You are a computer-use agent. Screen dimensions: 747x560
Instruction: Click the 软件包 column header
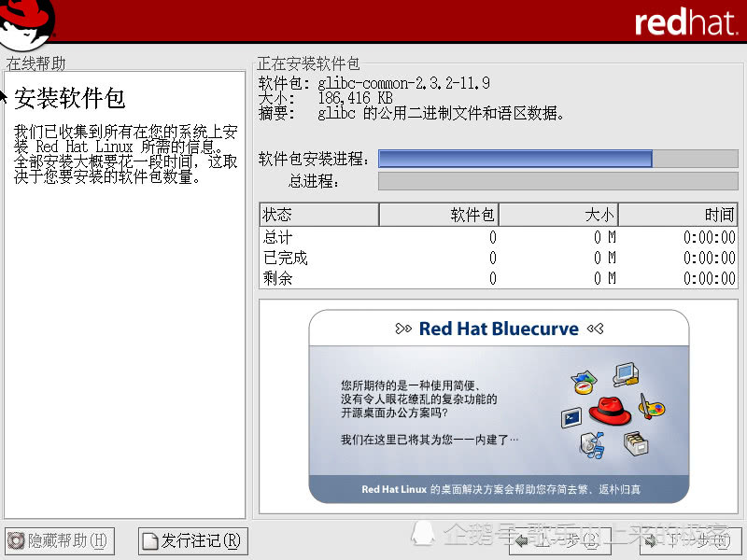click(439, 215)
